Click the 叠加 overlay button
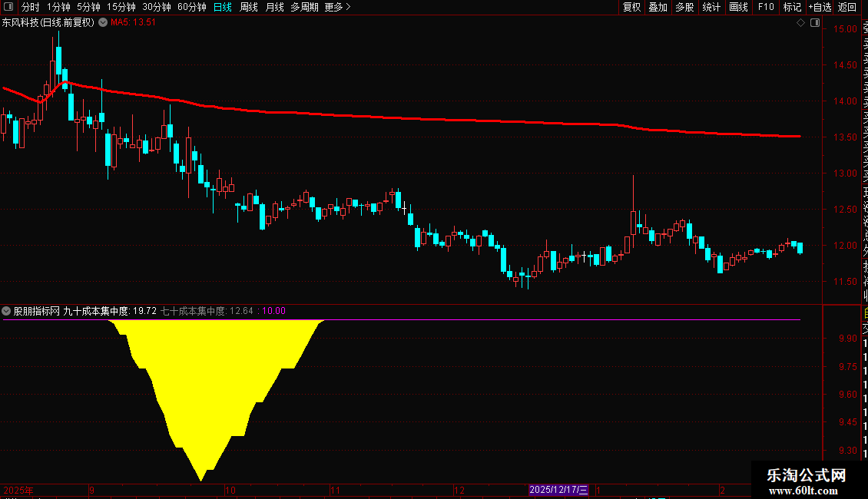 658,7
